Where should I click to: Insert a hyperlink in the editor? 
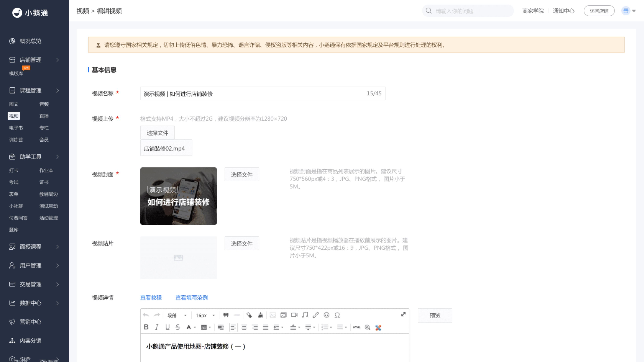pos(315,315)
